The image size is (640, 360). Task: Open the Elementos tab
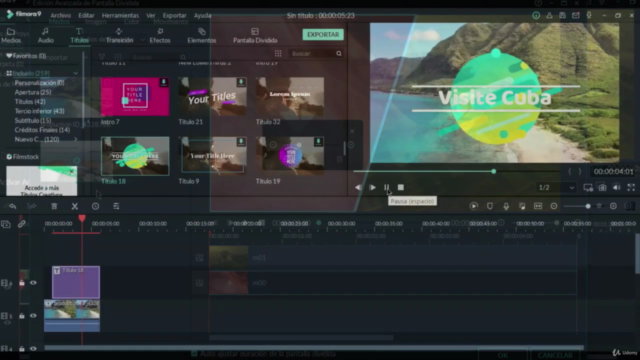tap(202, 36)
